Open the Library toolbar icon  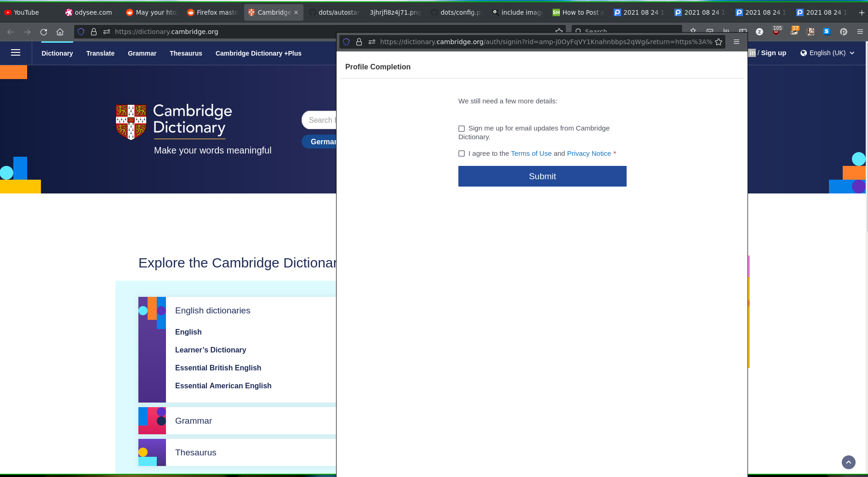coord(726,31)
